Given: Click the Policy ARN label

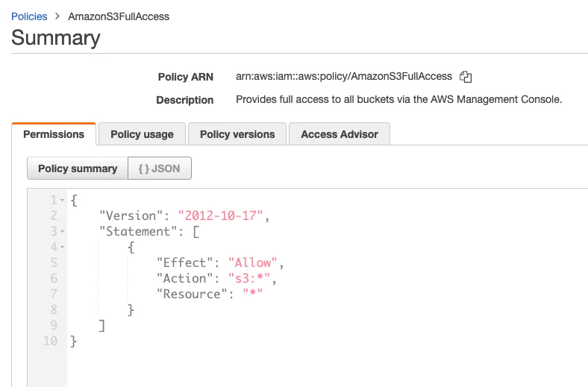Looking at the screenshot, I should tap(185, 77).
